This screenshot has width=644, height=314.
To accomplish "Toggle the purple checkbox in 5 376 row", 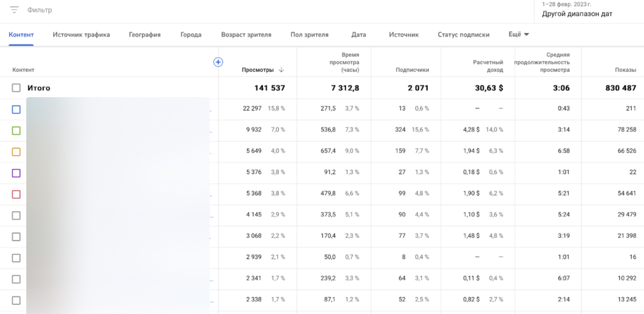I will click(x=16, y=173).
